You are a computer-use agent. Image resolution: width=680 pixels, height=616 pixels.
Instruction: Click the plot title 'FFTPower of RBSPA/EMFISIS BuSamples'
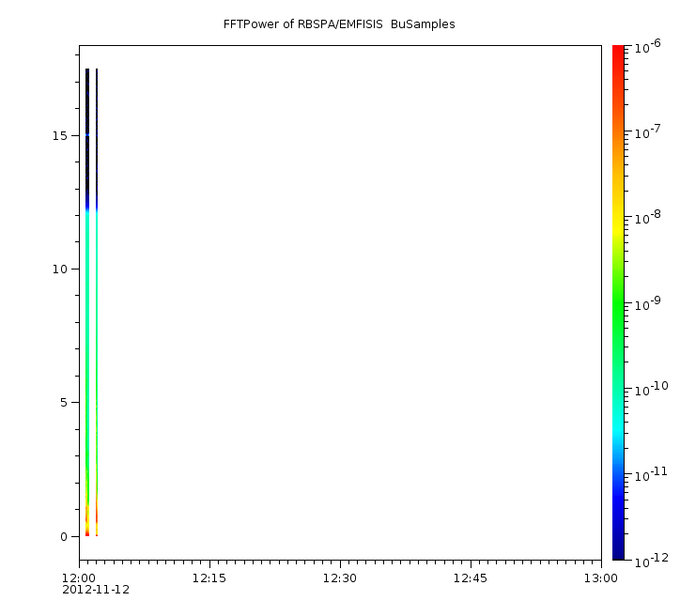[339, 24]
